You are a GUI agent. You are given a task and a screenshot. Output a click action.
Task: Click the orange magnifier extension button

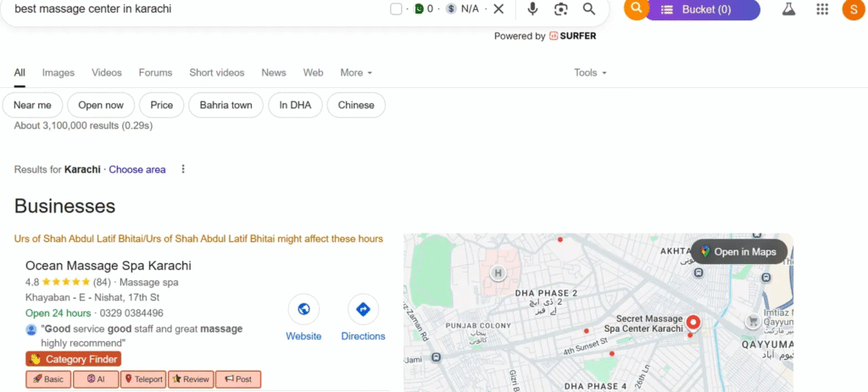pyautogui.click(x=636, y=8)
